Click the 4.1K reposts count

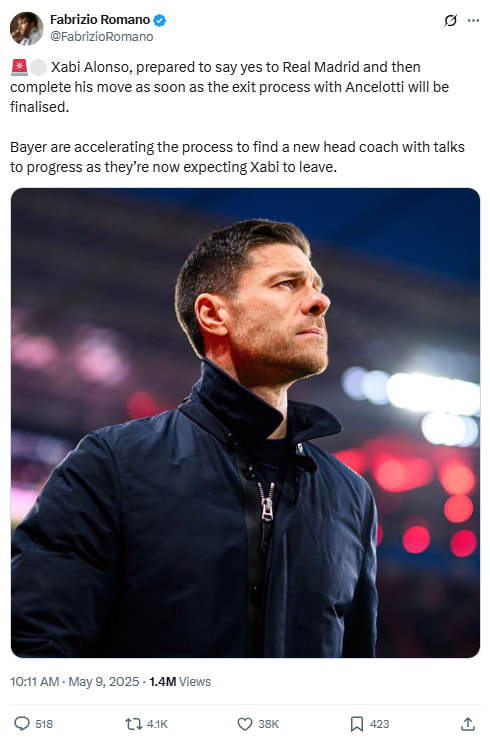tap(157, 724)
